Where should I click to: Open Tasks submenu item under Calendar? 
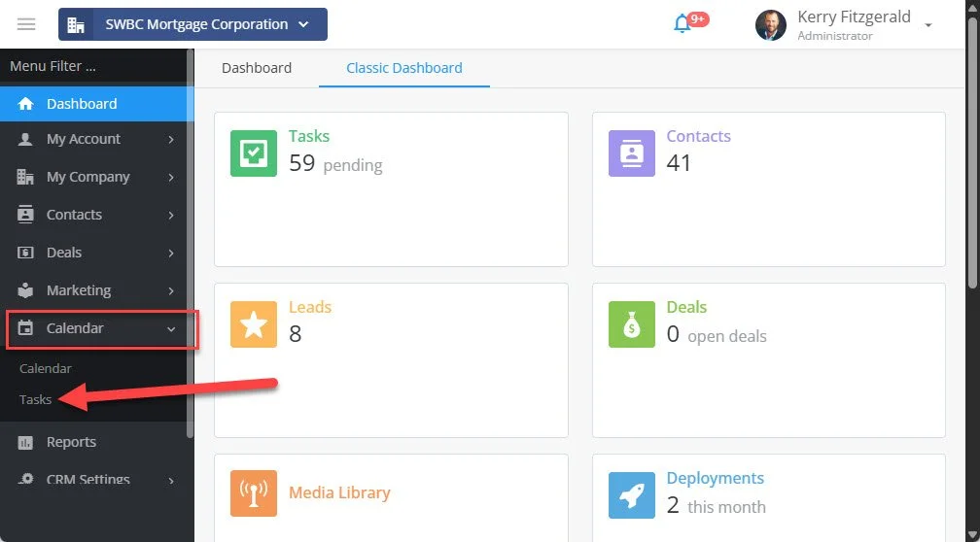click(36, 399)
